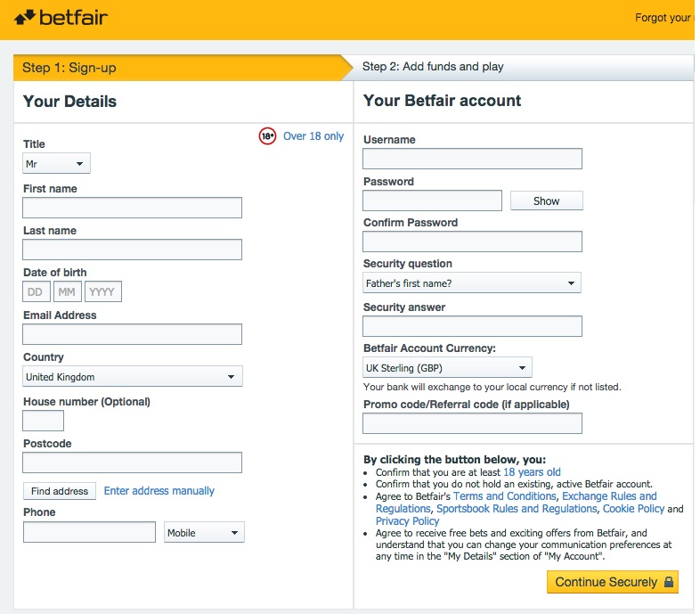The image size is (700, 614).
Task: Click the House number input field
Action: point(44,421)
